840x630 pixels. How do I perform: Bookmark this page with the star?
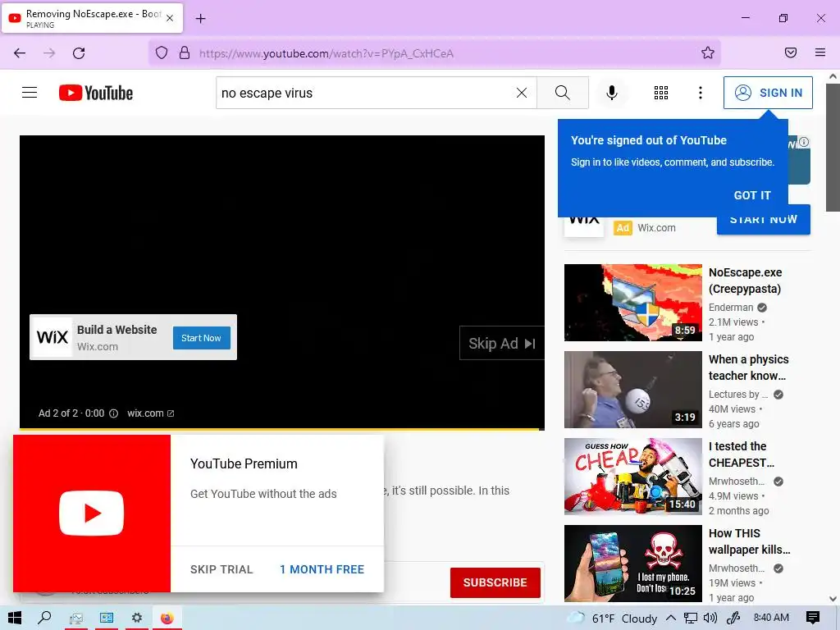pos(708,53)
